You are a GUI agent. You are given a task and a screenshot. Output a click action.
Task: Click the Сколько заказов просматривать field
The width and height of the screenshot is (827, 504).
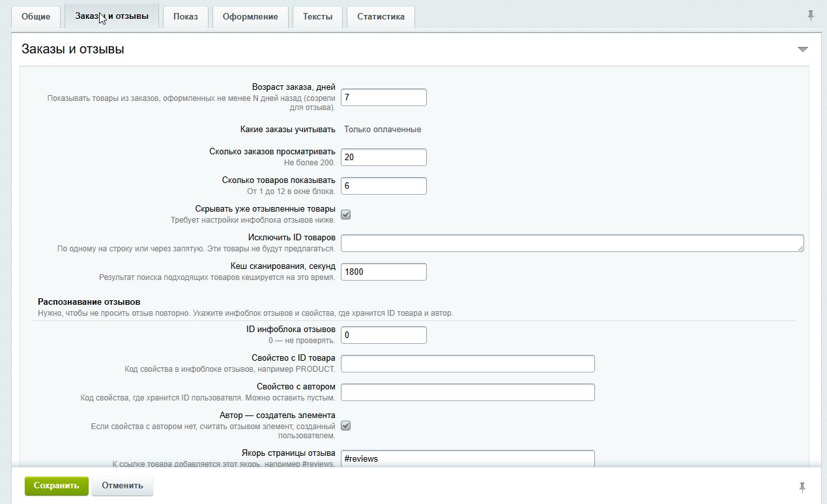[x=384, y=157]
